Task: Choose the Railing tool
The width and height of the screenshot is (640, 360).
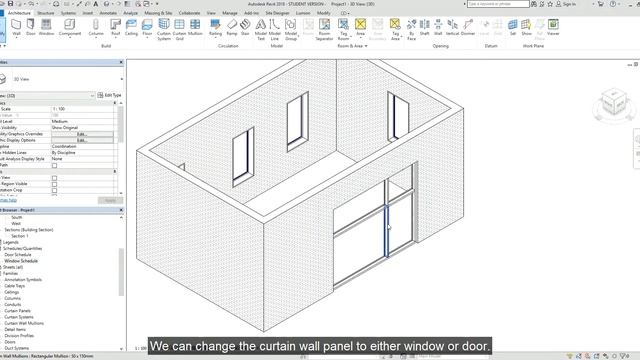Action: tap(215, 28)
